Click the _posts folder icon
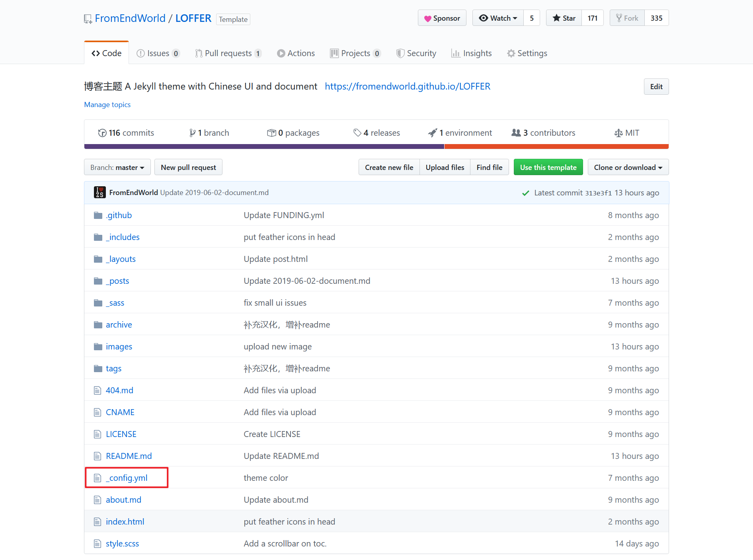Image resolution: width=753 pixels, height=560 pixels. tap(98, 281)
